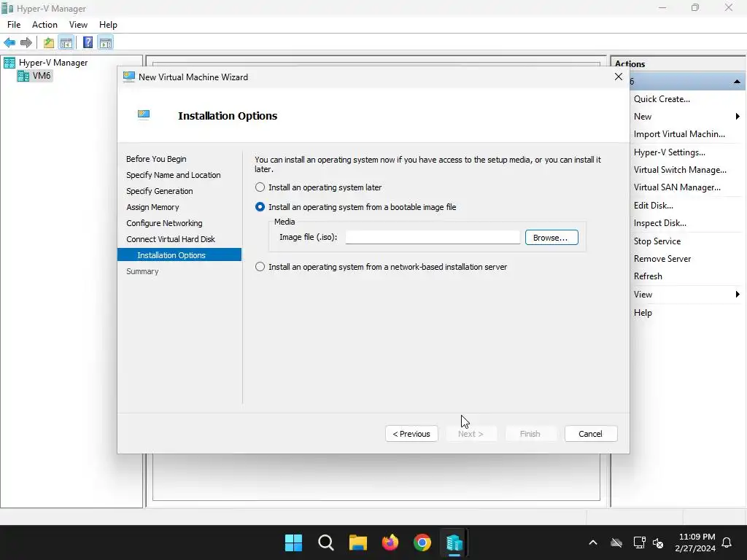Launch Firefox from the taskbar
747x560 pixels.
pyautogui.click(x=390, y=542)
